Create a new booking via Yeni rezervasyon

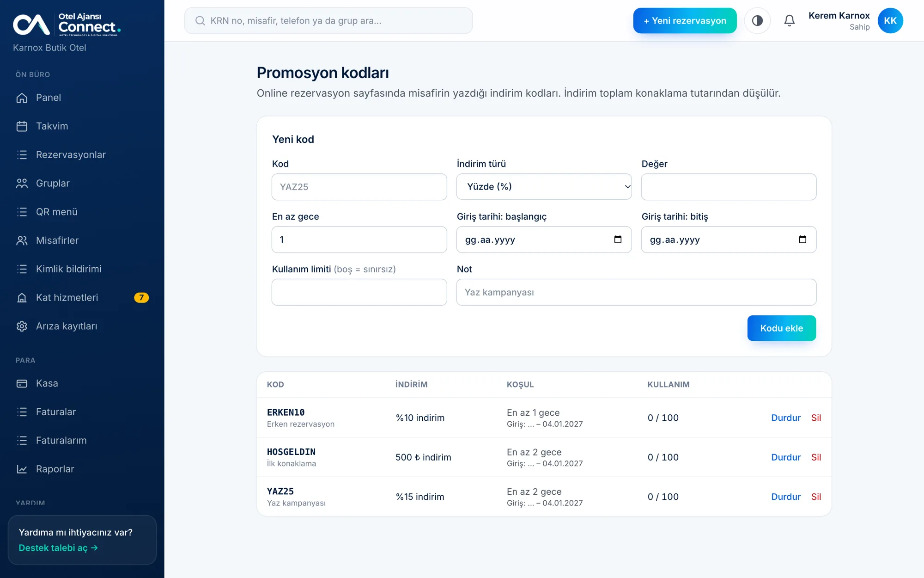click(685, 21)
